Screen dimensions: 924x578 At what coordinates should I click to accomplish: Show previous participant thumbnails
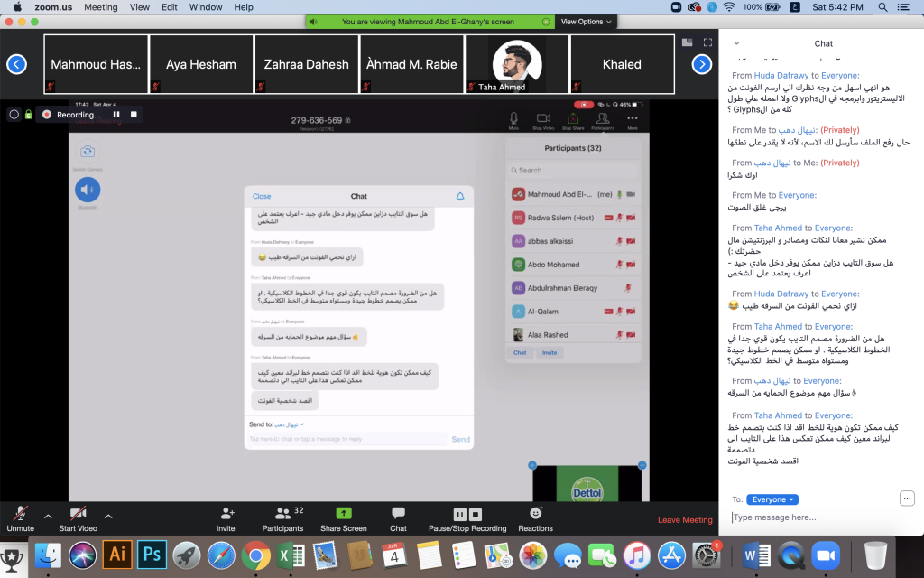16,64
